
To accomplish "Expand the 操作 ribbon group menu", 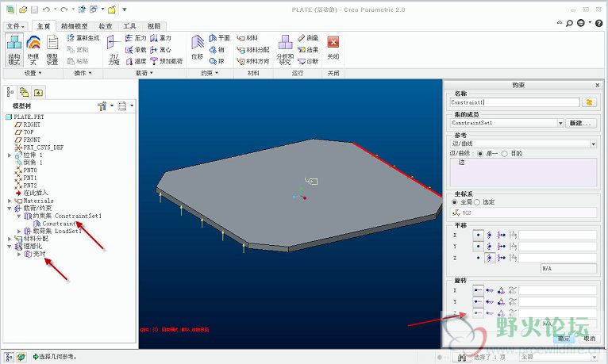I will 83,73.
